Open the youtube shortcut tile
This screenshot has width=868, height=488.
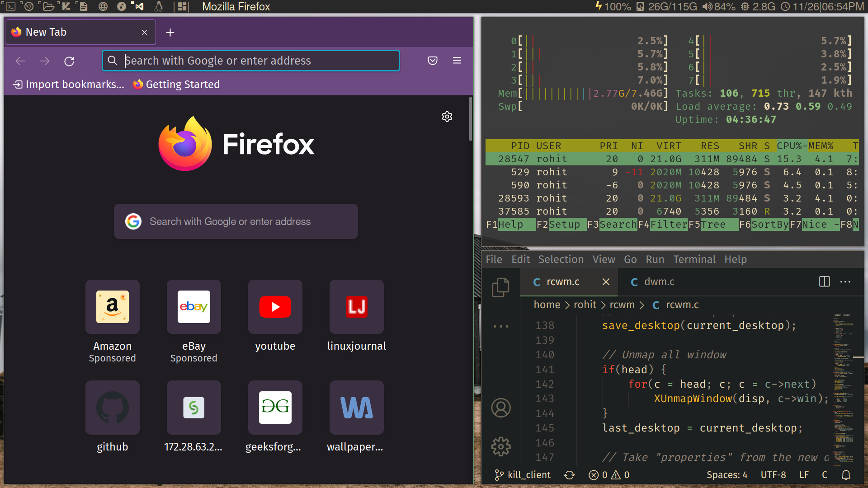275,307
